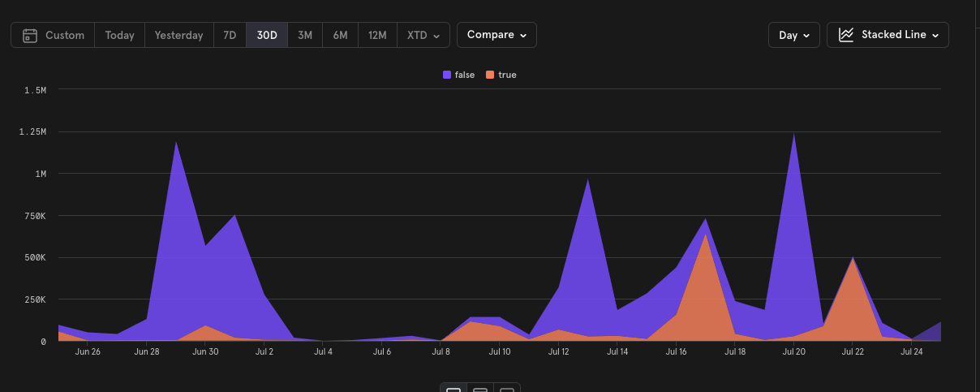Click the line chart icon in Stacked Line
Screen dimensions: 980x392
pos(846,35)
